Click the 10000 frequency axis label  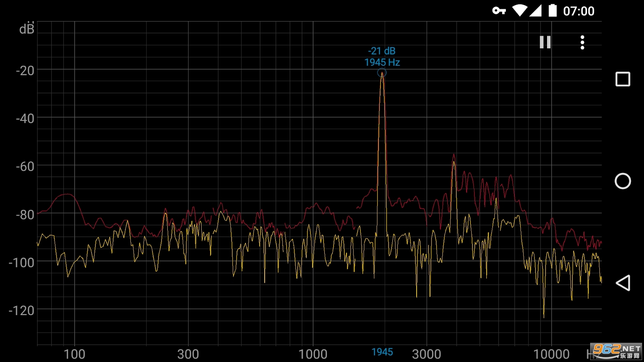click(x=551, y=354)
